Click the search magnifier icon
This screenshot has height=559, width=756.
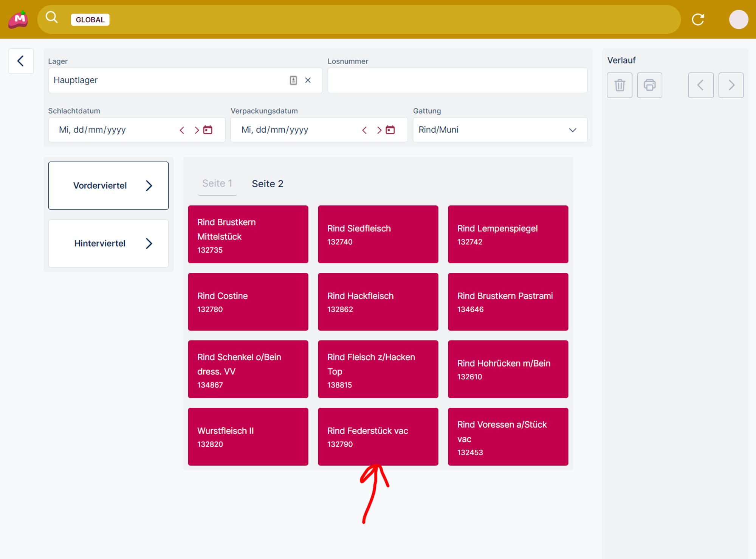click(x=51, y=17)
